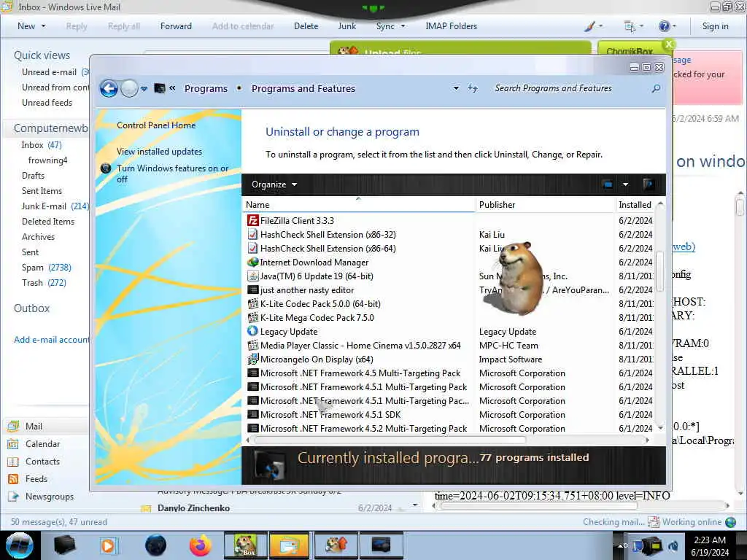Click Junk in Windows Live Mail toolbar

click(347, 26)
